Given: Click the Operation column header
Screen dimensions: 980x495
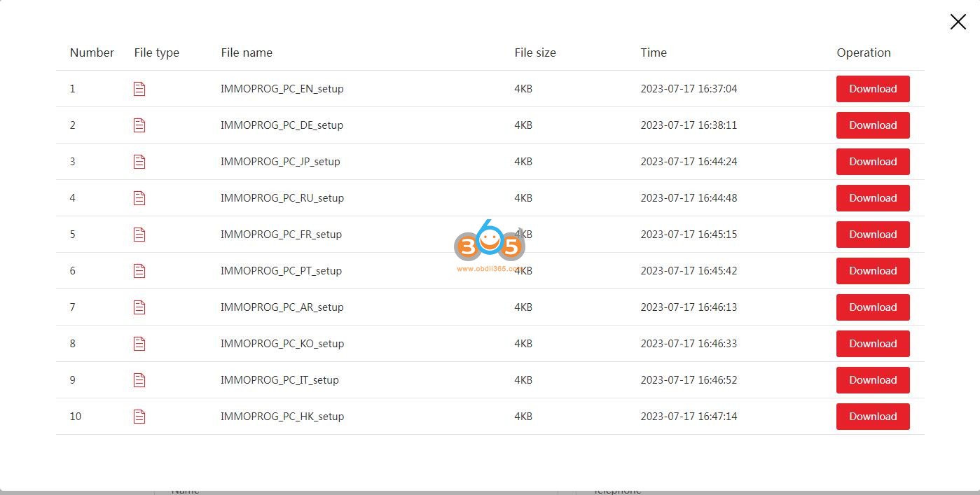Looking at the screenshot, I should [x=864, y=53].
